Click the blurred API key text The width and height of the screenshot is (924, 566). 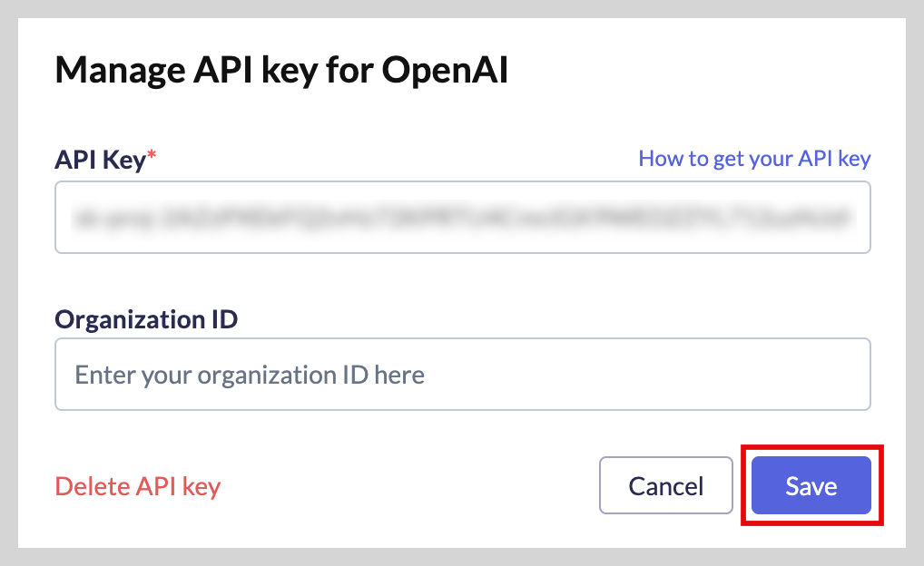pyautogui.click(x=463, y=218)
